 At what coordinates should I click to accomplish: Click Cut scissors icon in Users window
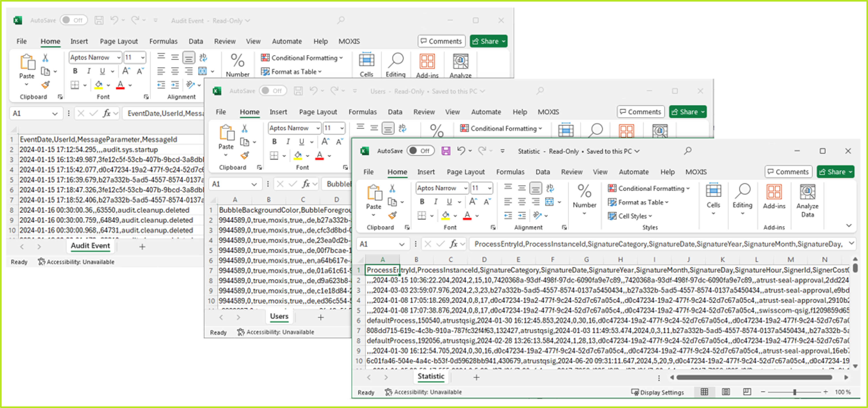[245, 128]
